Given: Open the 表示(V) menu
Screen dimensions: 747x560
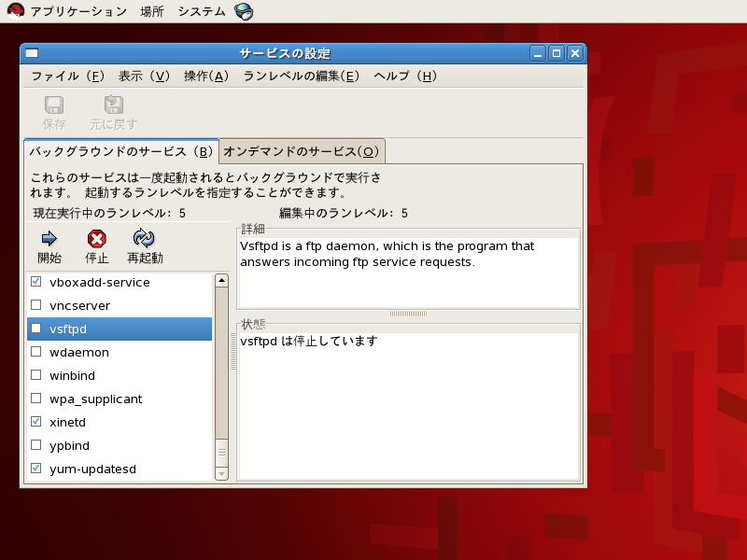Looking at the screenshot, I should (x=144, y=77).
